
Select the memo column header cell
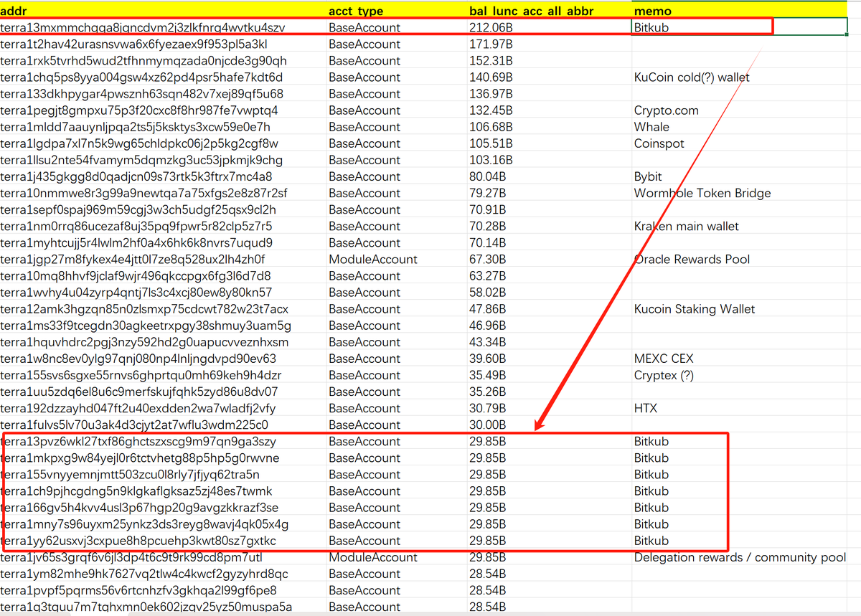coord(739,11)
